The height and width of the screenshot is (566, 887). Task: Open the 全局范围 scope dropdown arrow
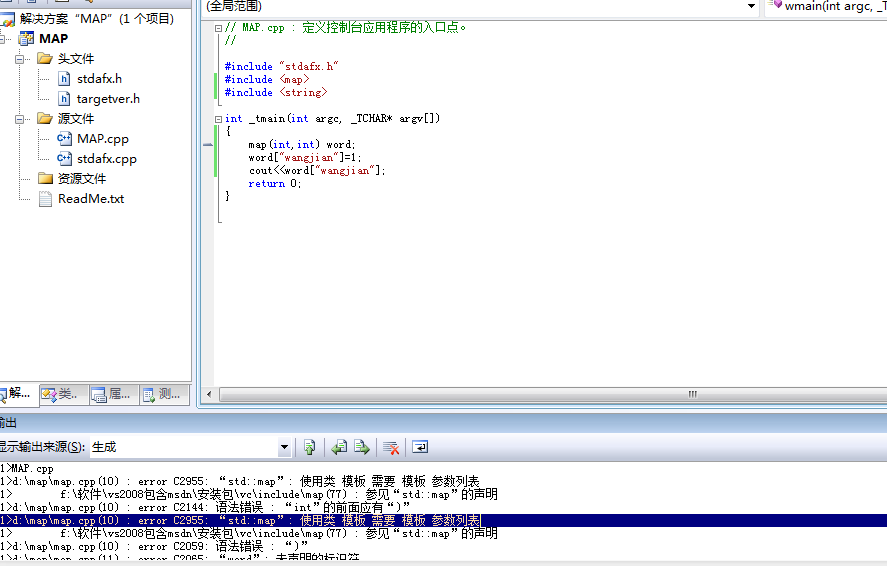pyautogui.click(x=751, y=7)
